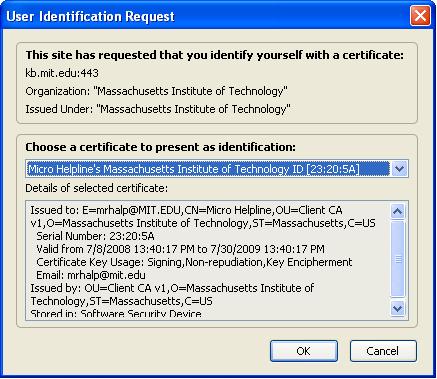Click the 'This site has requested' heading
Viewport: 437px width, 379px height.
pyautogui.click(x=214, y=55)
